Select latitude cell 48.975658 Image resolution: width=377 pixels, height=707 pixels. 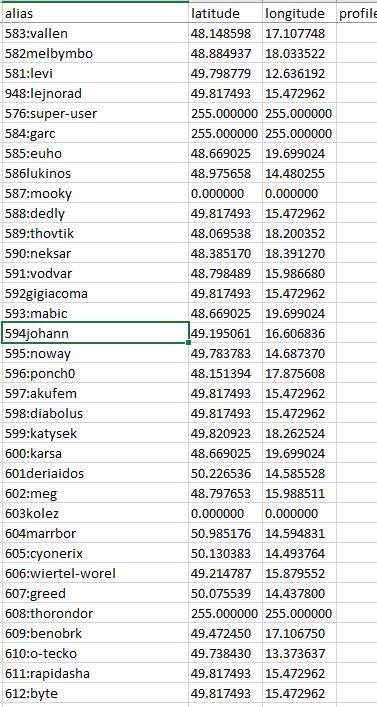pos(225,174)
